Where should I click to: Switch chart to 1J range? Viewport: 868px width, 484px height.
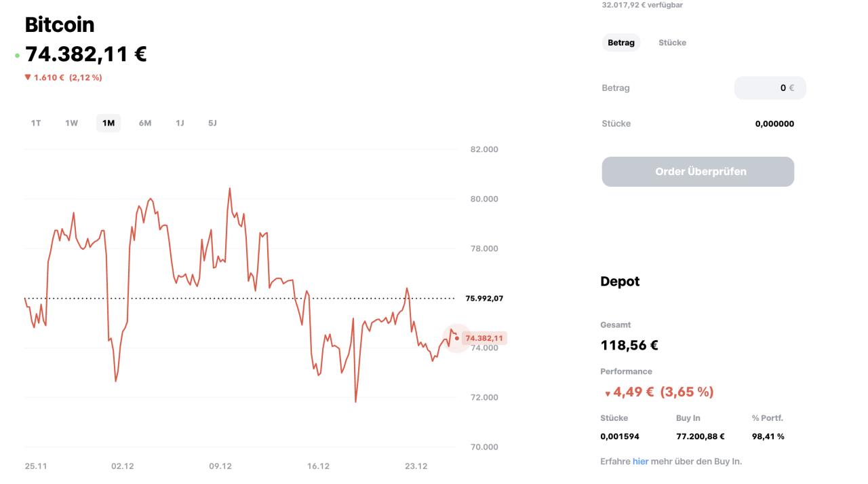tap(180, 123)
